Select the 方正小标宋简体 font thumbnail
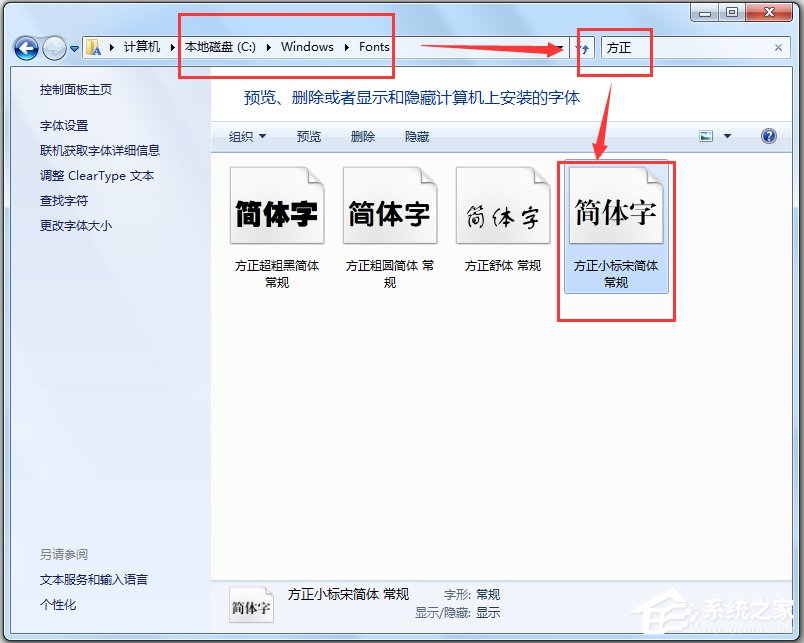The height and width of the screenshot is (643, 804). click(x=616, y=206)
